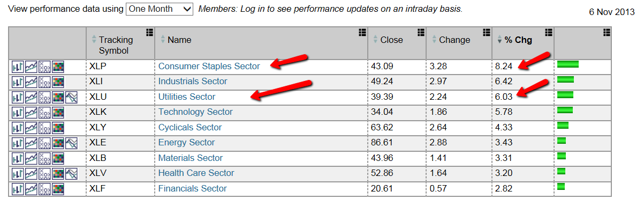Open the Utilities Sector link
644x206 pixels.
point(187,97)
